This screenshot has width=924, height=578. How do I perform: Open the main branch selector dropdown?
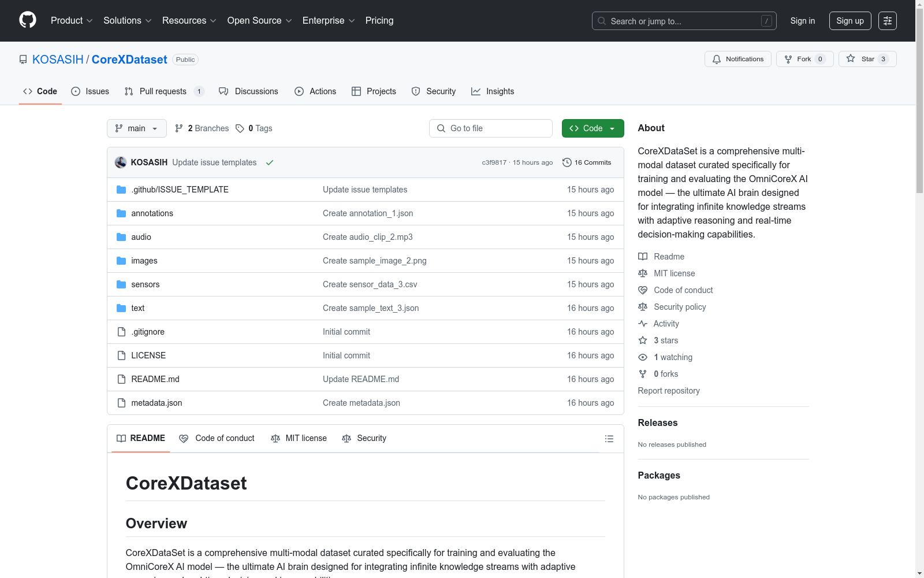point(137,128)
